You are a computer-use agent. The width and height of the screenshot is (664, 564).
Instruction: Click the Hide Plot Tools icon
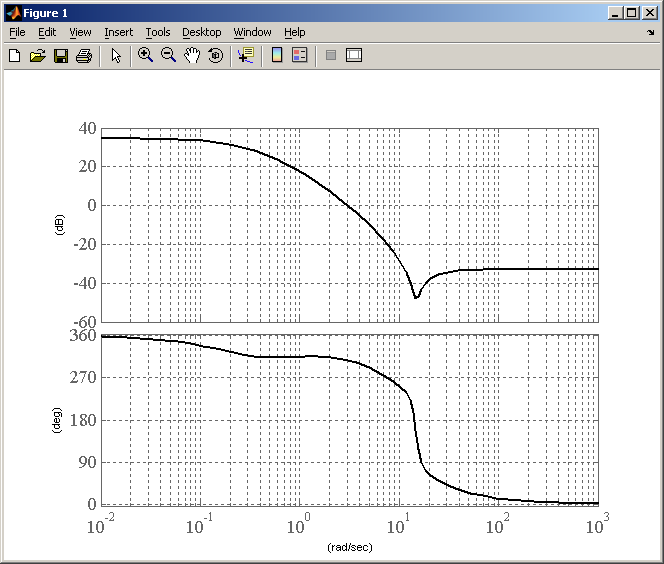click(331, 55)
